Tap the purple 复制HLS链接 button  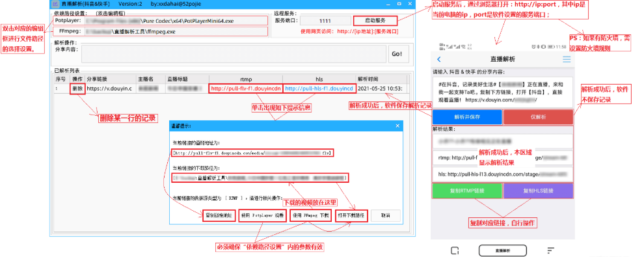click(x=538, y=191)
